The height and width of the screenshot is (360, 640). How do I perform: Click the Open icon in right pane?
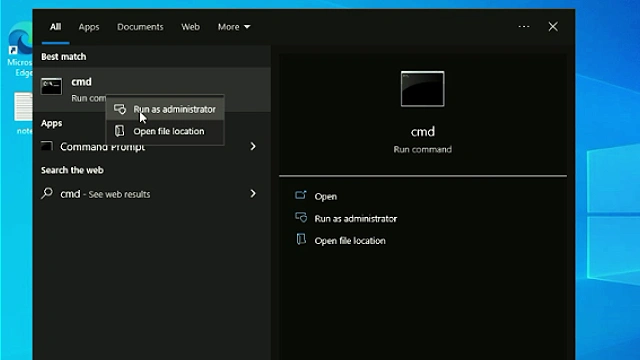[301, 196]
